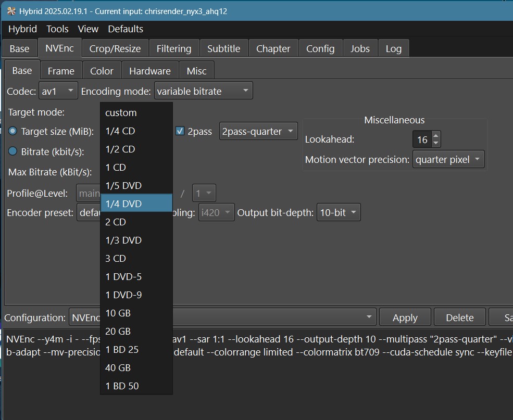Uncheck the 2pass checkbox
Viewport: 513px width, 420px height.
click(x=180, y=132)
